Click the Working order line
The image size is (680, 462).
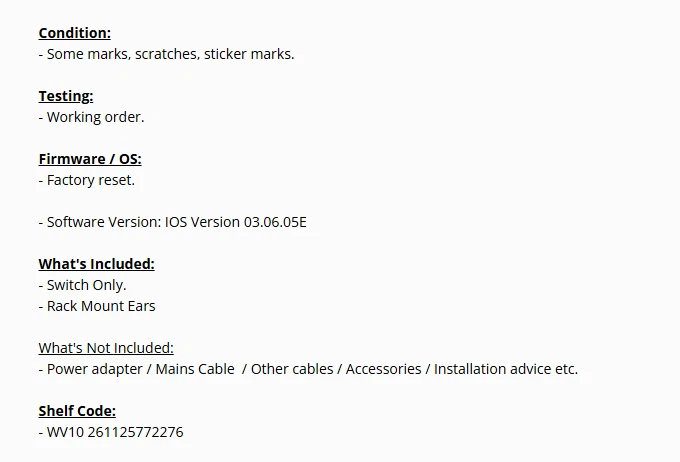point(95,117)
